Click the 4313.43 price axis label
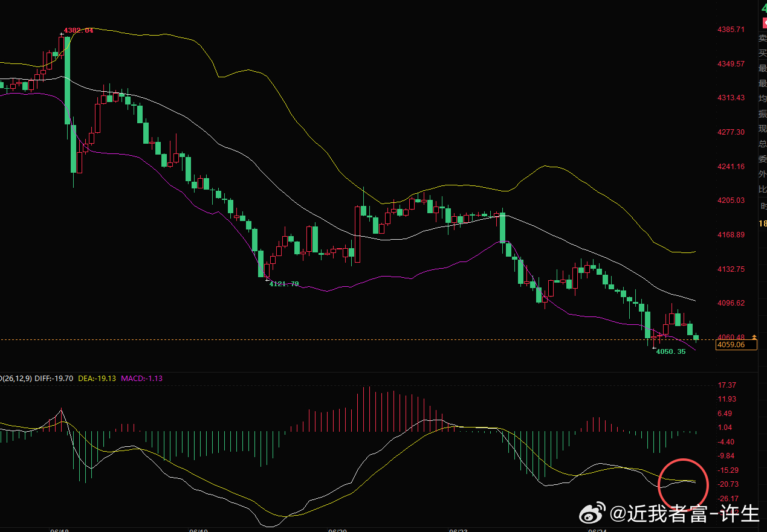The height and width of the screenshot is (532, 767). (x=731, y=97)
